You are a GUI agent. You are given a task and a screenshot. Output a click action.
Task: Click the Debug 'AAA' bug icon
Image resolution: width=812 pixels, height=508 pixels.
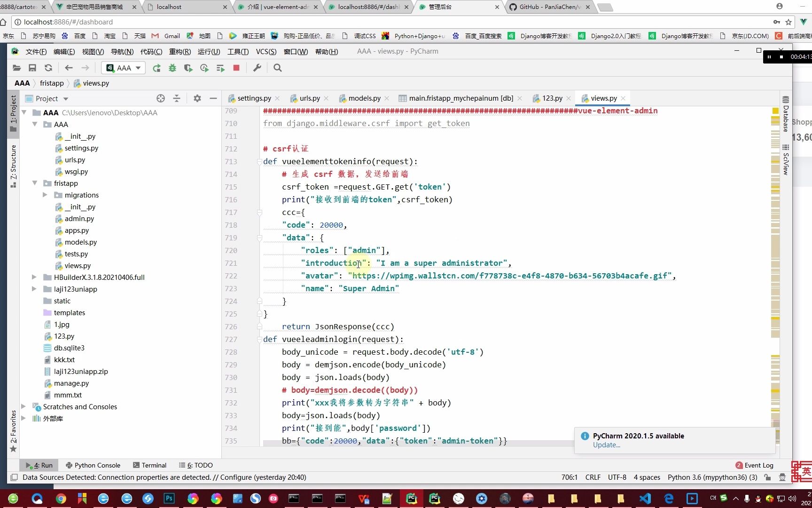click(172, 68)
